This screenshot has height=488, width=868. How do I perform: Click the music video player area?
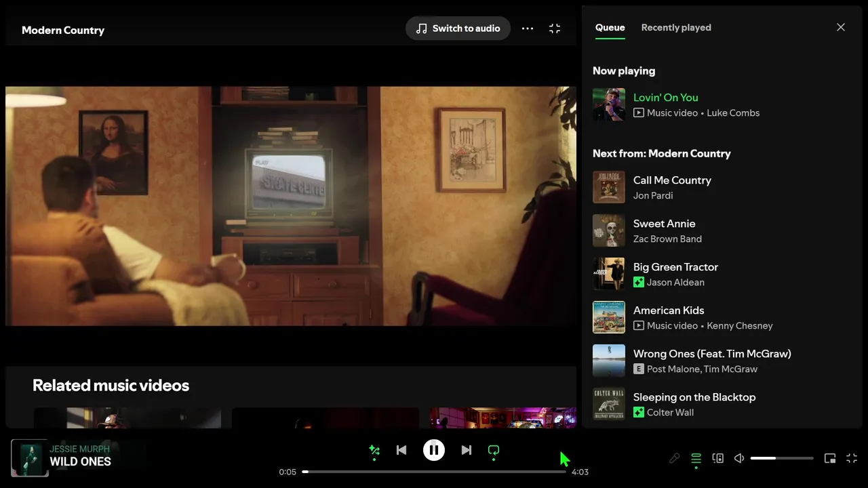[291, 206]
